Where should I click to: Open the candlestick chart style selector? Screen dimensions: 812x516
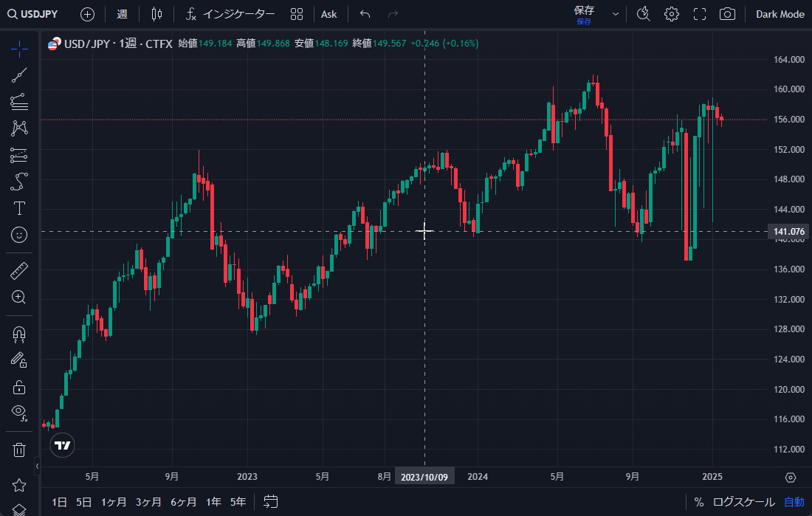(x=156, y=13)
